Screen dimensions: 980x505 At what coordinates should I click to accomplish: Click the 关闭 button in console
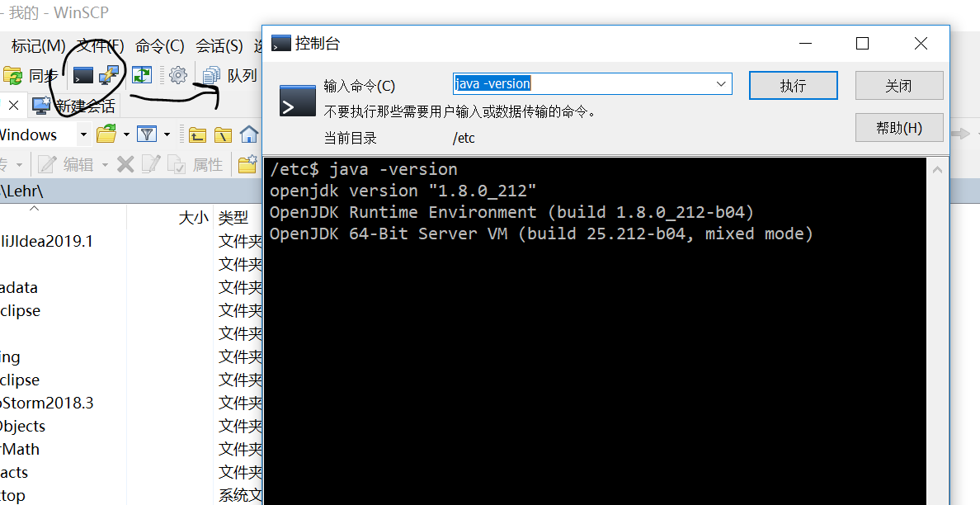[x=899, y=85]
